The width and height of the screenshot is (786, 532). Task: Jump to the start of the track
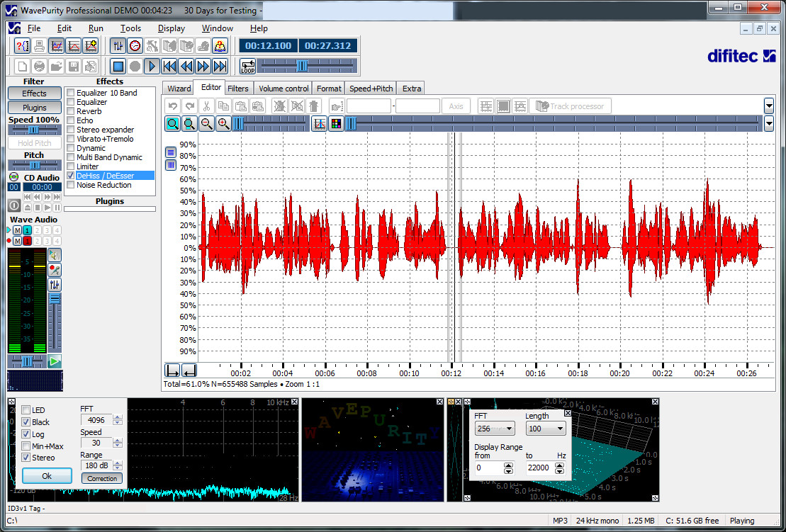click(169, 66)
